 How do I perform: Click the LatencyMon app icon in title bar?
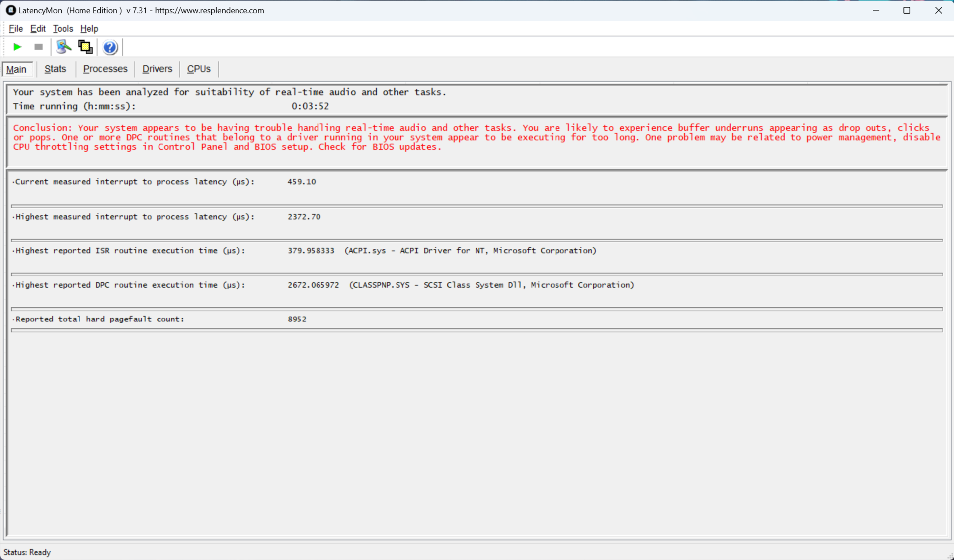[x=10, y=10]
